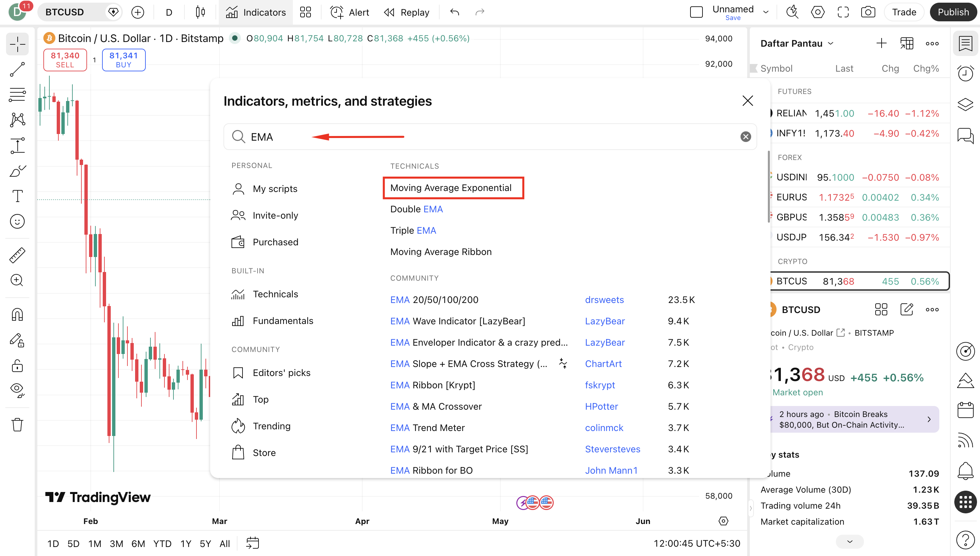Screen dimensions: 980x556
Task: Toggle lock all drawings
Action: (x=17, y=365)
